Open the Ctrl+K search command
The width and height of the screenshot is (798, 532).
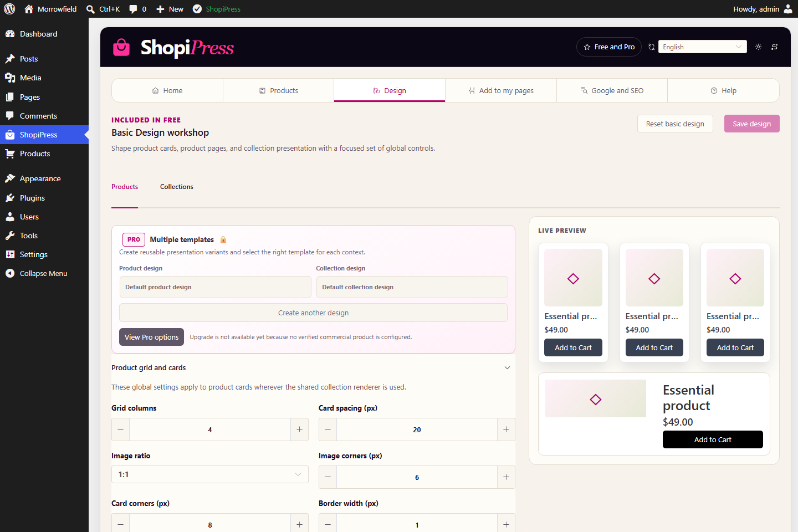(x=103, y=9)
